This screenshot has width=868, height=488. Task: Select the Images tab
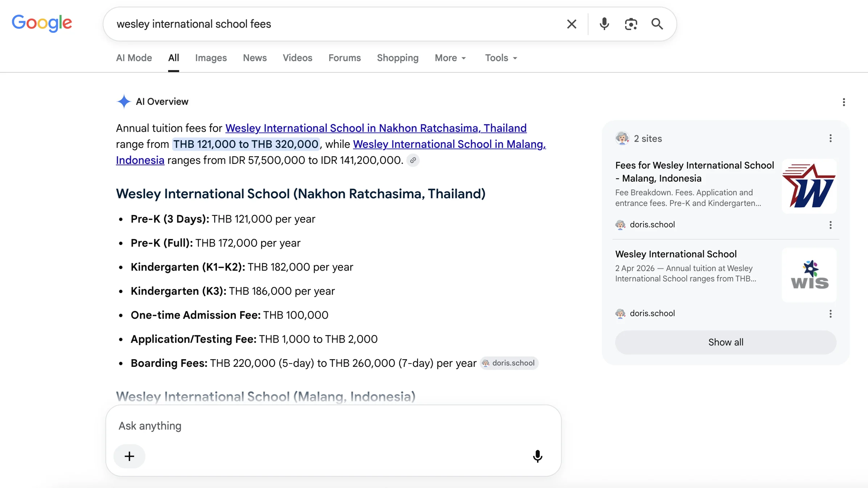(x=211, y=58)
